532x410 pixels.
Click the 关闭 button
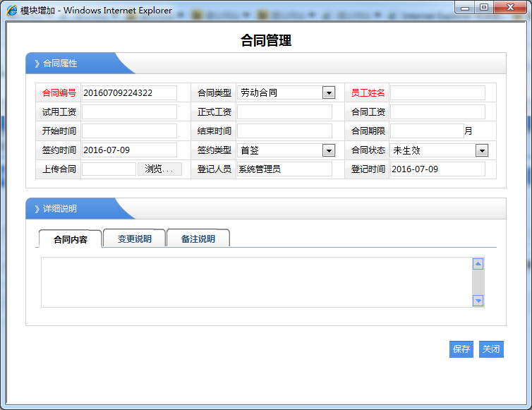[x=491, y=349]
